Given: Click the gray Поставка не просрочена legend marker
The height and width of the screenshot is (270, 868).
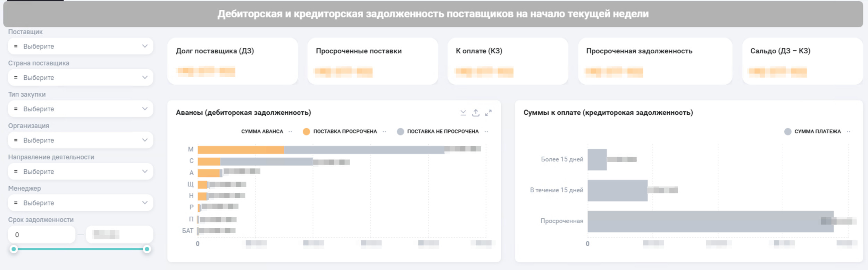Looking at the screenshot, I should (400, 132).
